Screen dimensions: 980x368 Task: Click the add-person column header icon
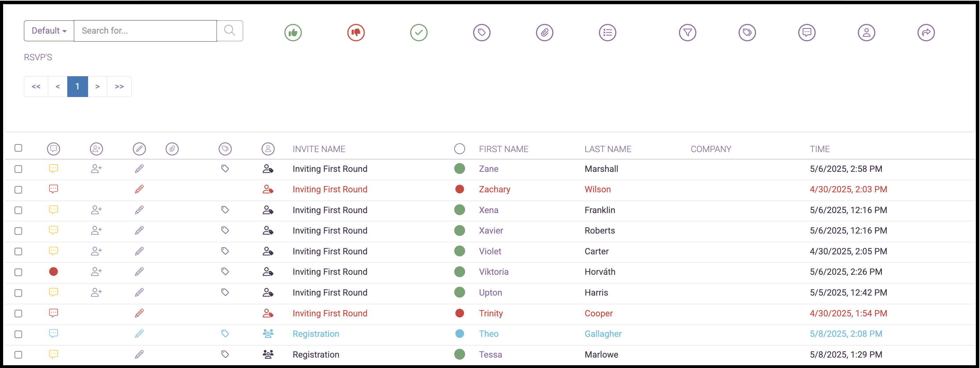96,149
